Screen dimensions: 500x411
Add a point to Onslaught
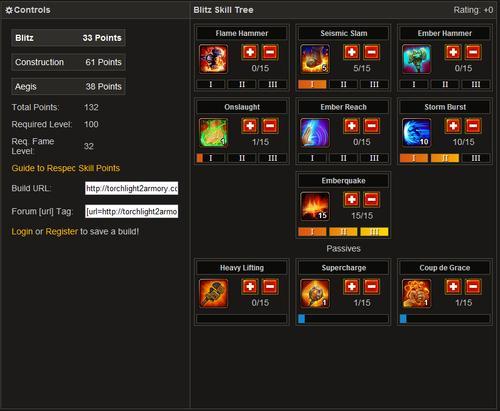click(250, 126)
